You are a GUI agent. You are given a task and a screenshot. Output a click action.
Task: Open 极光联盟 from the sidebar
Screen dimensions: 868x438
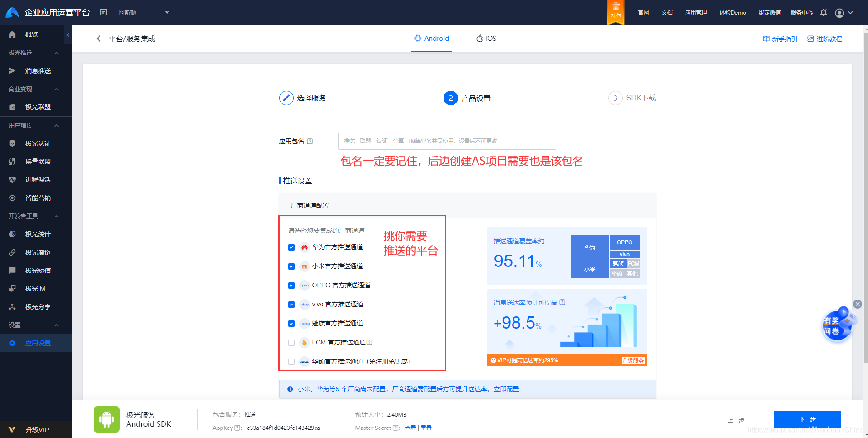click(36, 107)
